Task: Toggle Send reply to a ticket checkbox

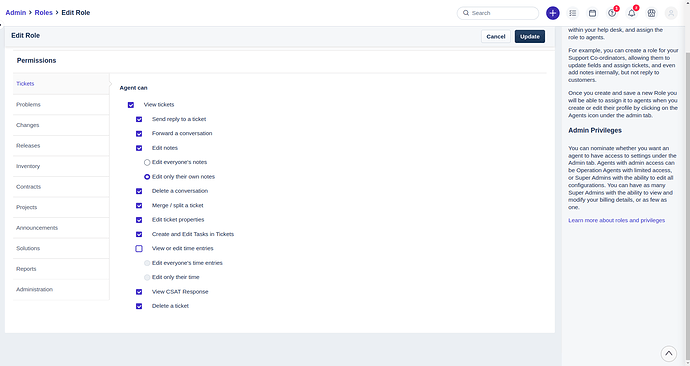Action: (x=139, y=119)
